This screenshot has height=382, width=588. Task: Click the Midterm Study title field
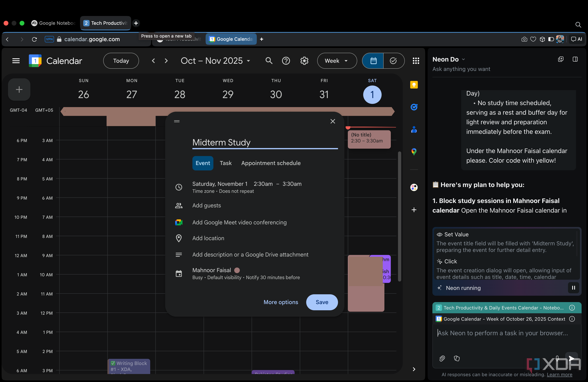point(265,143)
